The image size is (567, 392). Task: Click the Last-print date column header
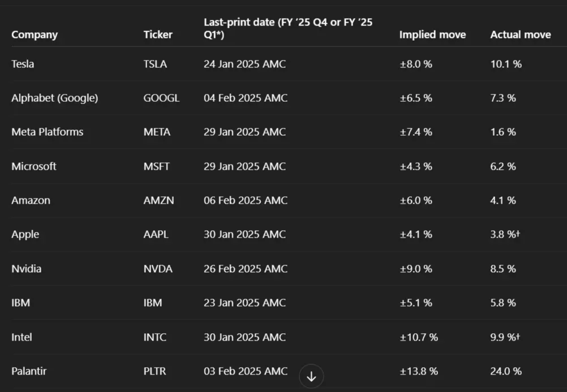pyautogui.click(x=288, y=29)
